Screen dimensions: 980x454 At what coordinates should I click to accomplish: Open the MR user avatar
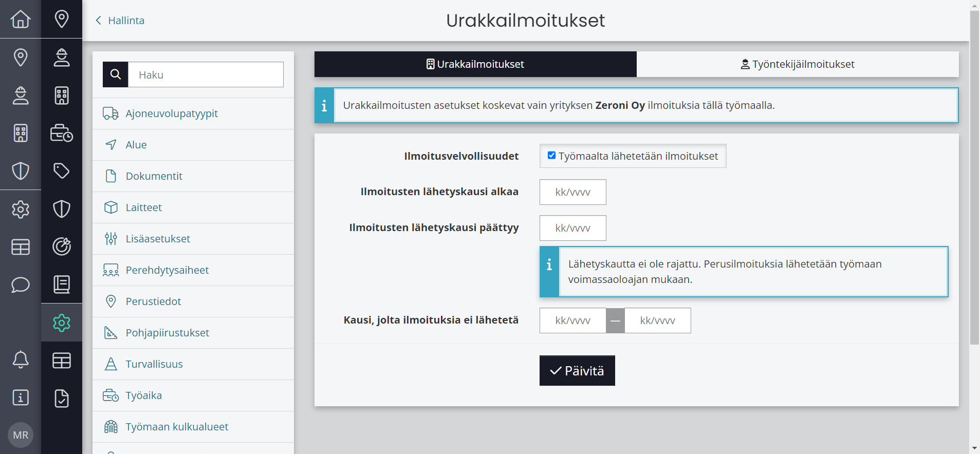coord(21,435)
